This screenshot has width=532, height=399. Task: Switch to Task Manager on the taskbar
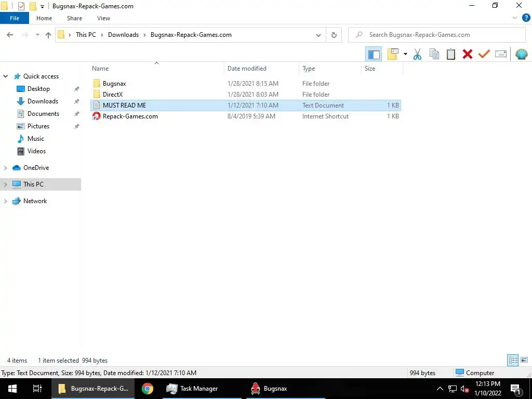click(x=202, y=389)
